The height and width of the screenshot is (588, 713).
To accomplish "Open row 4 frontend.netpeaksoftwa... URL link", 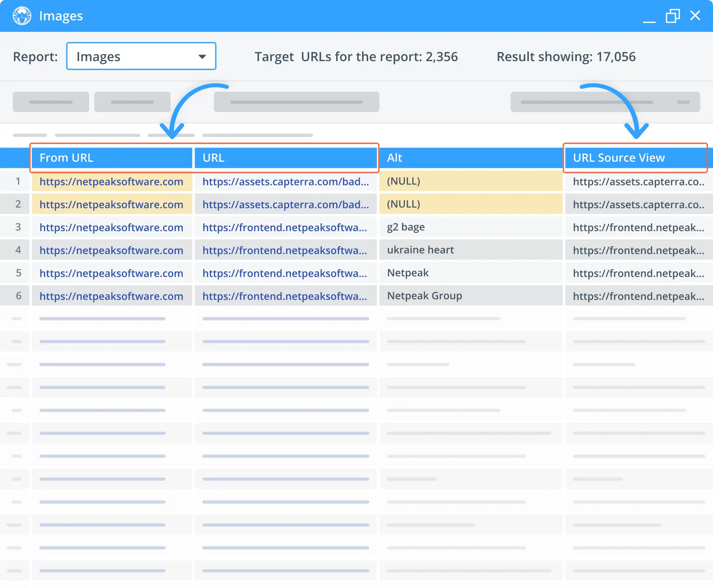I will 285,250.
